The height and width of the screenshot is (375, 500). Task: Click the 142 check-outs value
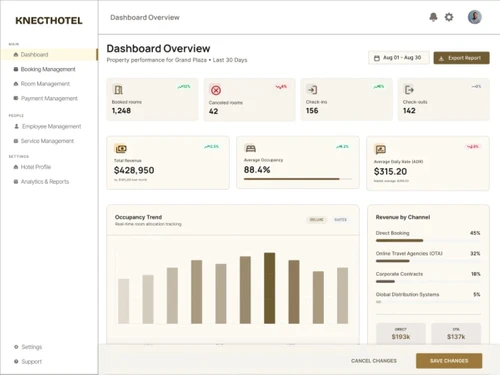(x=409, y=111)
